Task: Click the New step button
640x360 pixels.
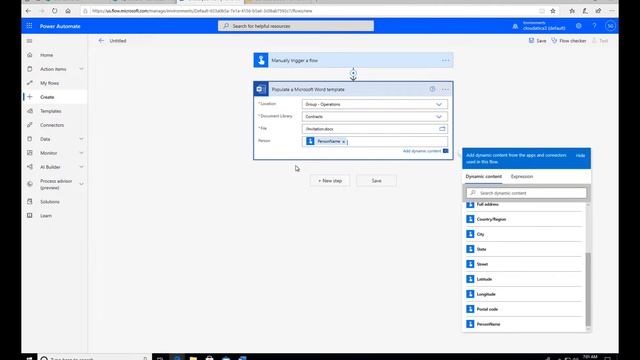Action: [330, 180]
